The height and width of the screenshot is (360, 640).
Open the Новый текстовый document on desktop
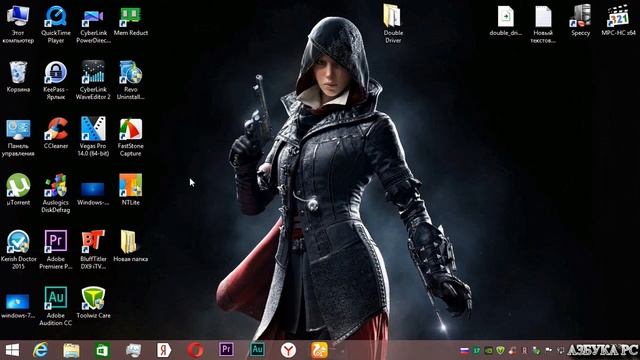tap(543, 24)
